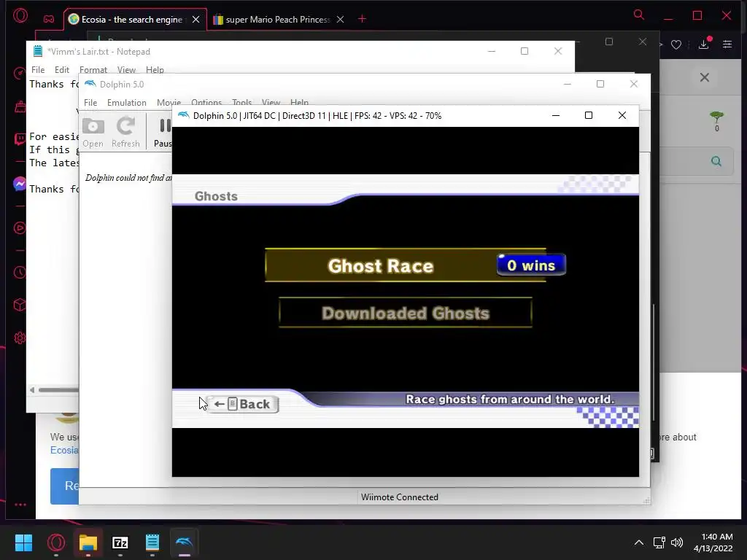Dismiss the Ecosia panel with the X
747x560 pixels.
click(x=705, y=77)
